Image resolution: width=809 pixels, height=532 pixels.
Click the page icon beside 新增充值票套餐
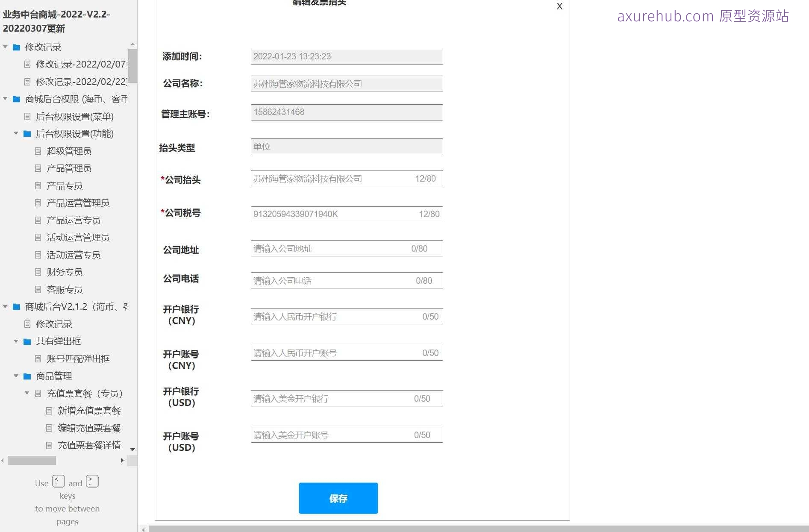tap(49, 411)
